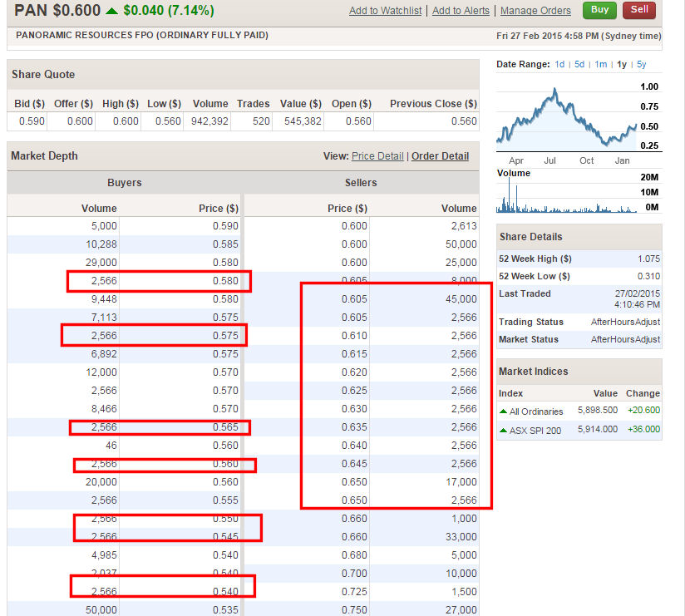Select the seller volume 1,500
Screen dimensions: 685x616
tap(464, 592)
